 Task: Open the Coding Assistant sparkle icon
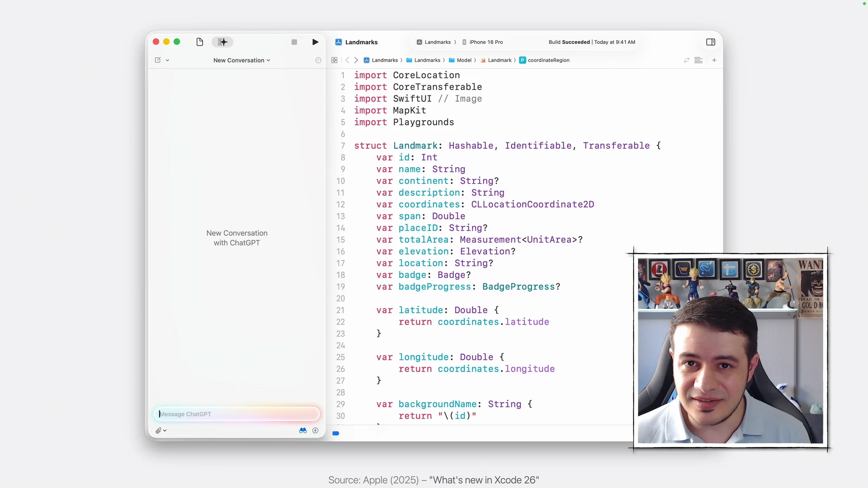tap(222, 42)
